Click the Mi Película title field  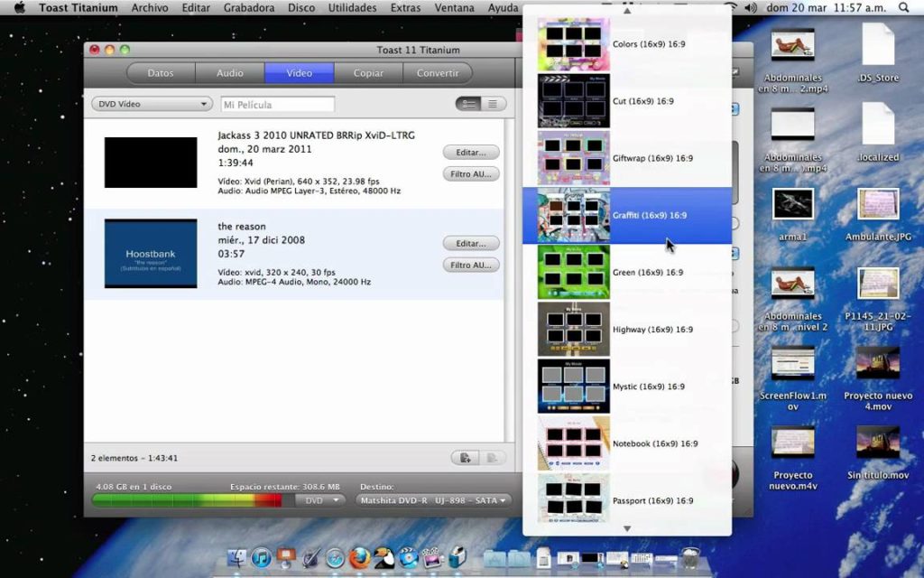tap(278, 105)
